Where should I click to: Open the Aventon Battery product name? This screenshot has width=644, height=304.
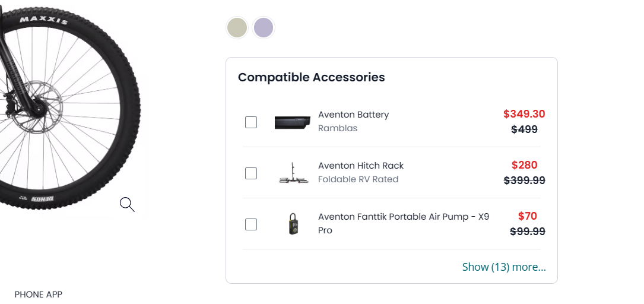tap(353, 115)
